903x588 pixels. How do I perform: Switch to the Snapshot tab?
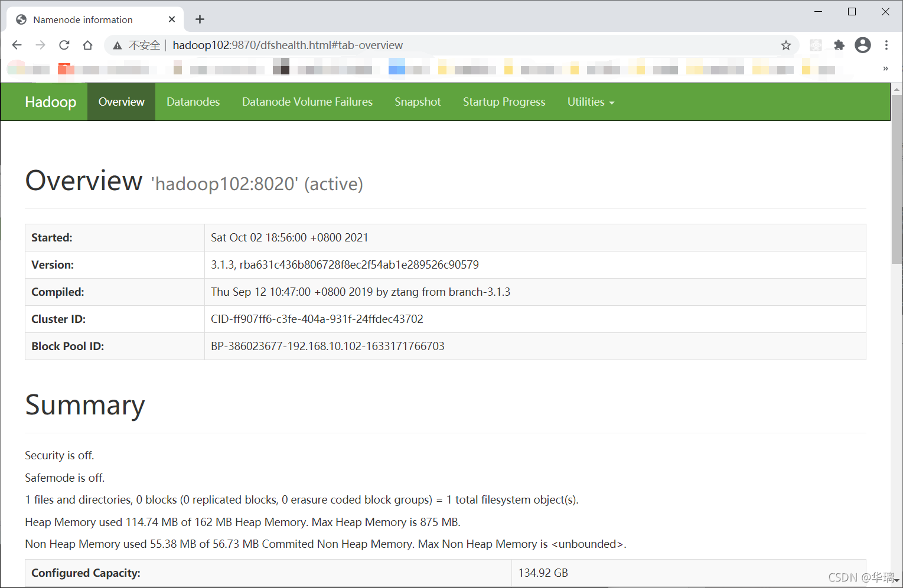pos(418,102)
